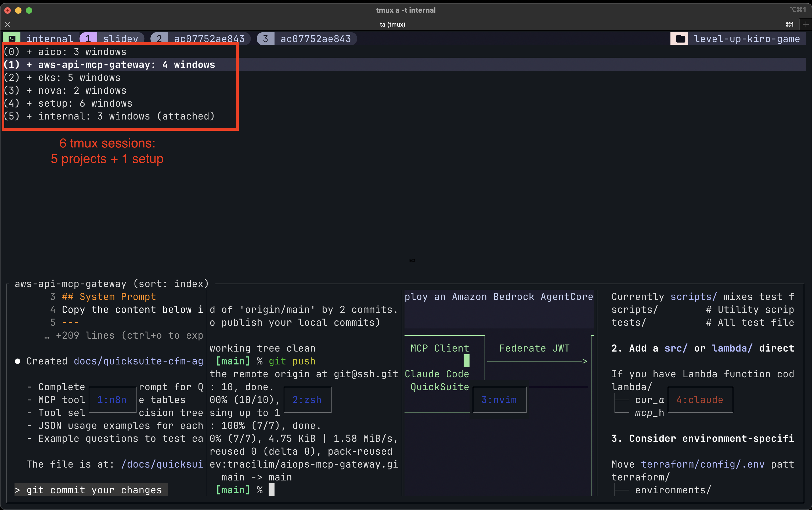Screen dimensions: 812x510
Task: Click the docs/quicksuite-cfm-ag file path
Action: (x=139, y=361)
